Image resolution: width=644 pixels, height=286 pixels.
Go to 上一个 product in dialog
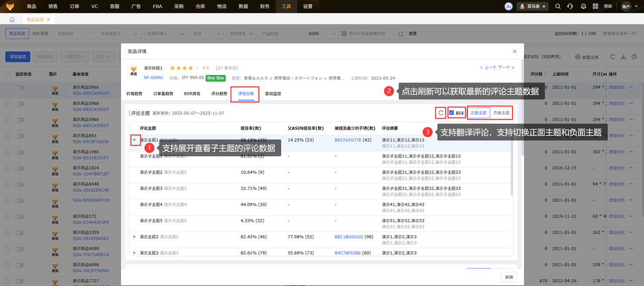pyautogui.click(x=488, y=67)
